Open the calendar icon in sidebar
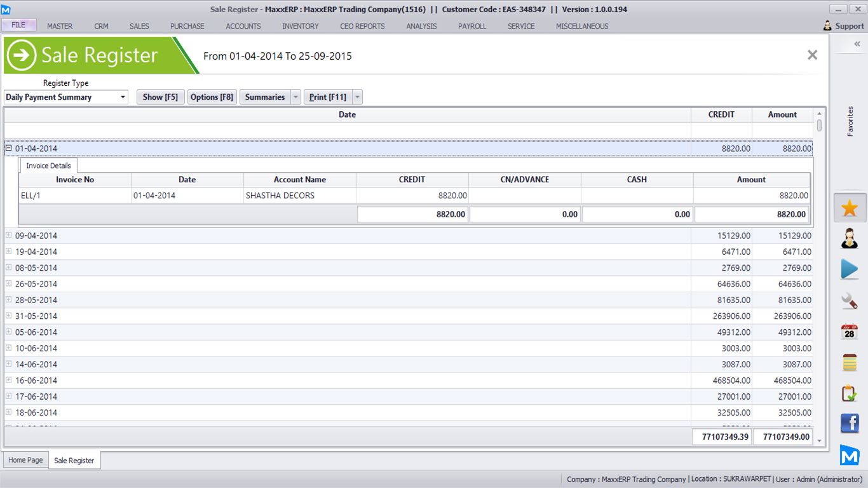 pos(850,331)
